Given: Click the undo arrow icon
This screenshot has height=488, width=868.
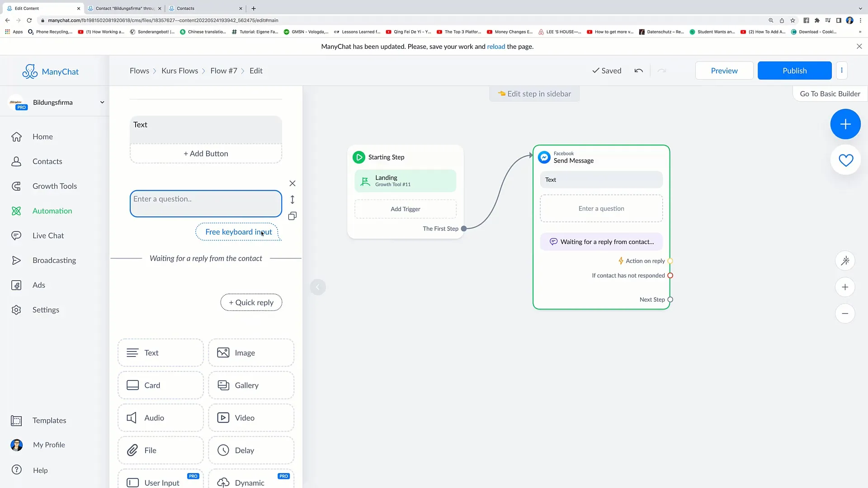Looking at the screenshot, I should pyautogui.click(x=639, y=70).
